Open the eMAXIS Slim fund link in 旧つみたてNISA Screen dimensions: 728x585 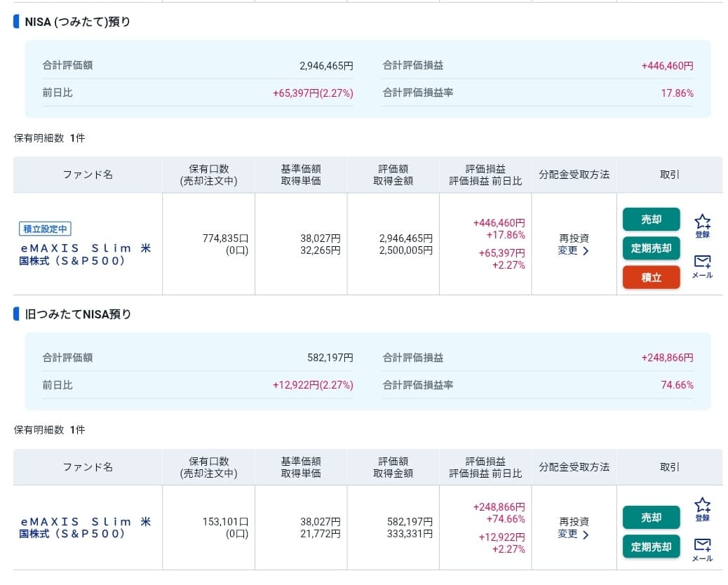85,527
